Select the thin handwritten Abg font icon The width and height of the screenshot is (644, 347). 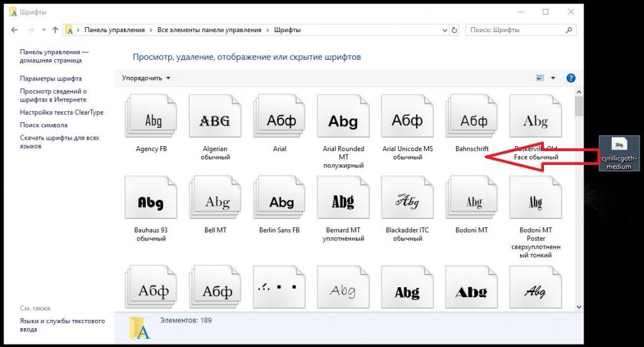pos(343,287)
